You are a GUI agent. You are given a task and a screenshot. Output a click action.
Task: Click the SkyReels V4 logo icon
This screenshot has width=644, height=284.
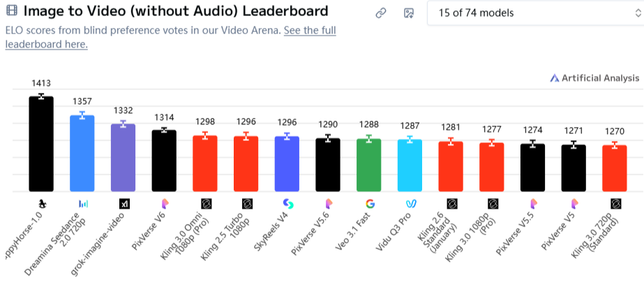(287, 204)
